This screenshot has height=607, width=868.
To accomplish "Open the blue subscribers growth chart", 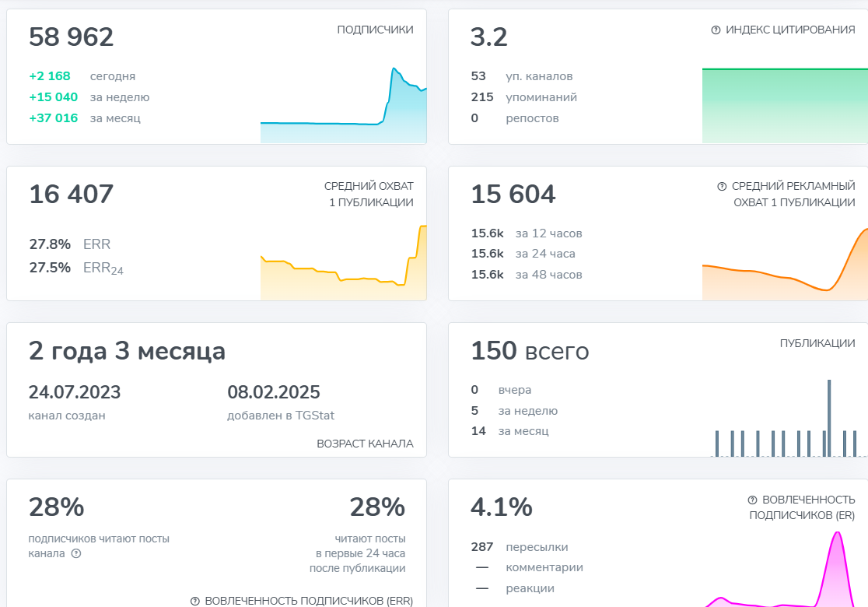I will coord(343,109).
